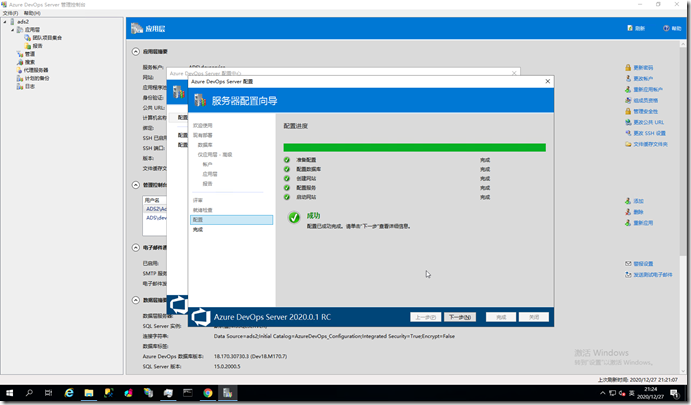Click 重新应用帐户 link in side actions
691x405 pixels.
click(x=648, y=89)
